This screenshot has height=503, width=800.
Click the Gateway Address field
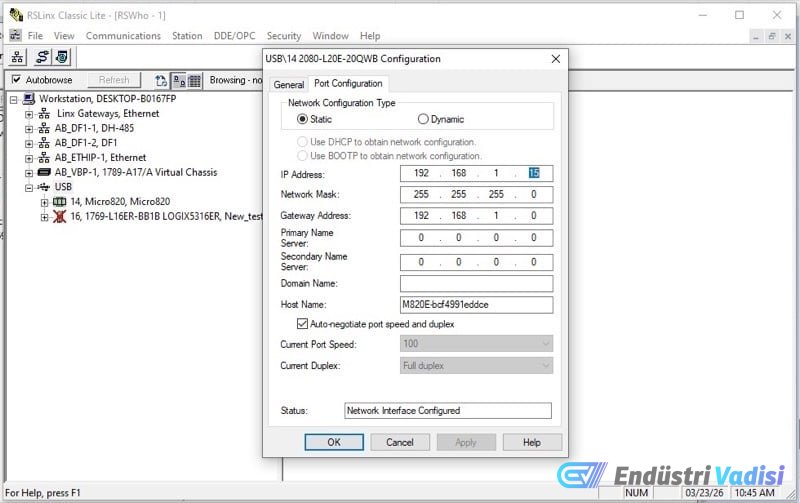click(476, 216)
